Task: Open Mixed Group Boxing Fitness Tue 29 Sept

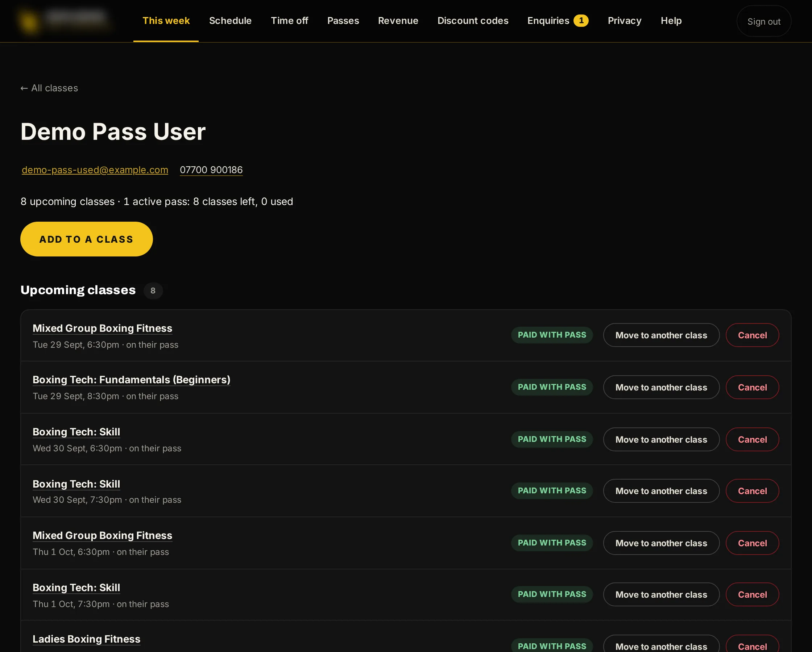Action: point(102,328)
